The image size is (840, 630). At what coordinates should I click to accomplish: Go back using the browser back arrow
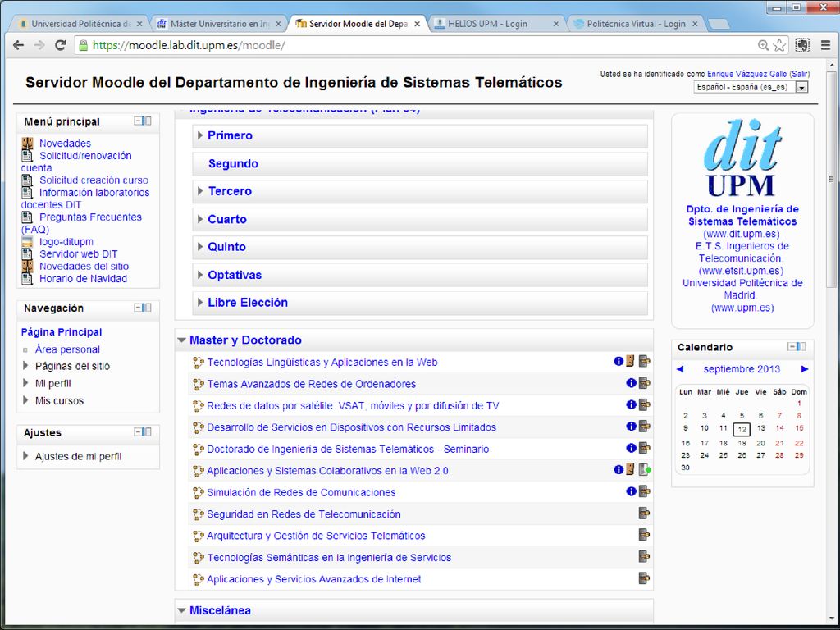(19, 46)
